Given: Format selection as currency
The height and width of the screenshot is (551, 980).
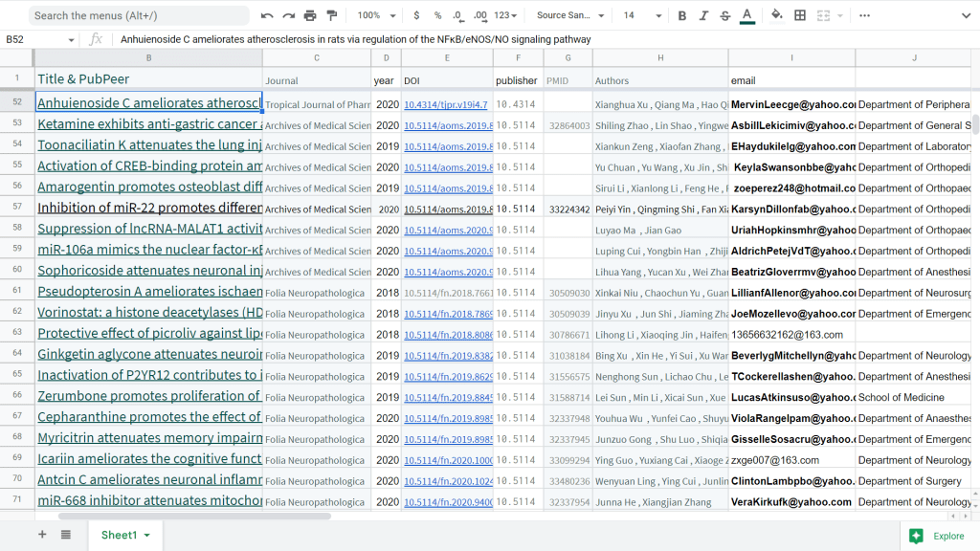Looking at the screenshot, I should 416,15.
